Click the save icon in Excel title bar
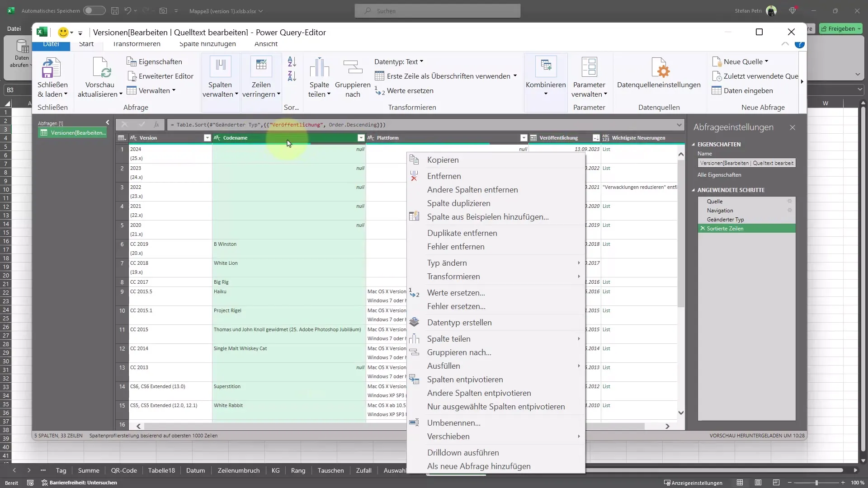The height and width of the screenshot is (488, 868). click(x=115, y=10)
